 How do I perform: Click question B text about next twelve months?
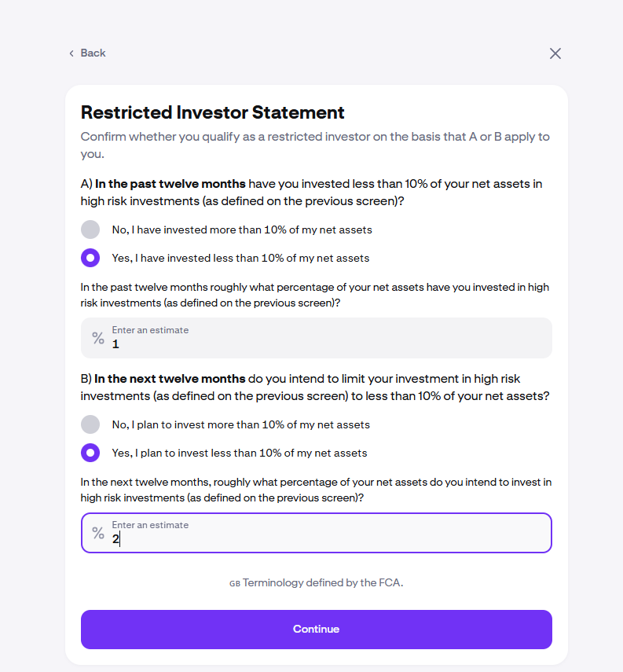315,387
